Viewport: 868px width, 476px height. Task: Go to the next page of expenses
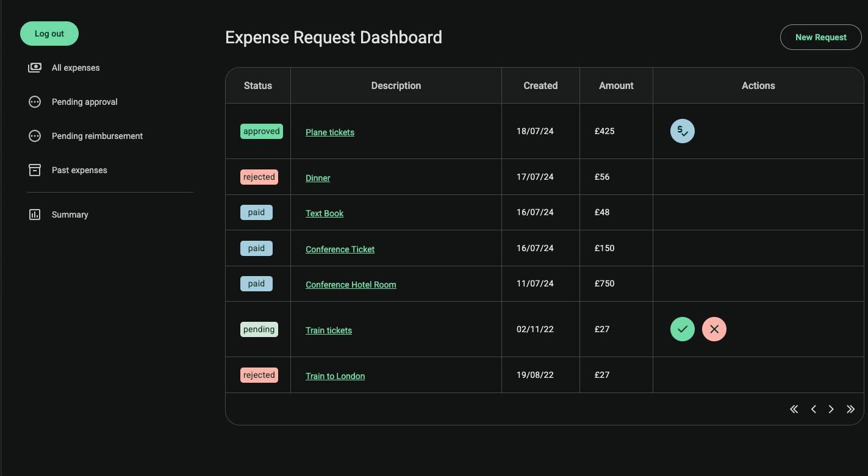[x=831, y=409]
